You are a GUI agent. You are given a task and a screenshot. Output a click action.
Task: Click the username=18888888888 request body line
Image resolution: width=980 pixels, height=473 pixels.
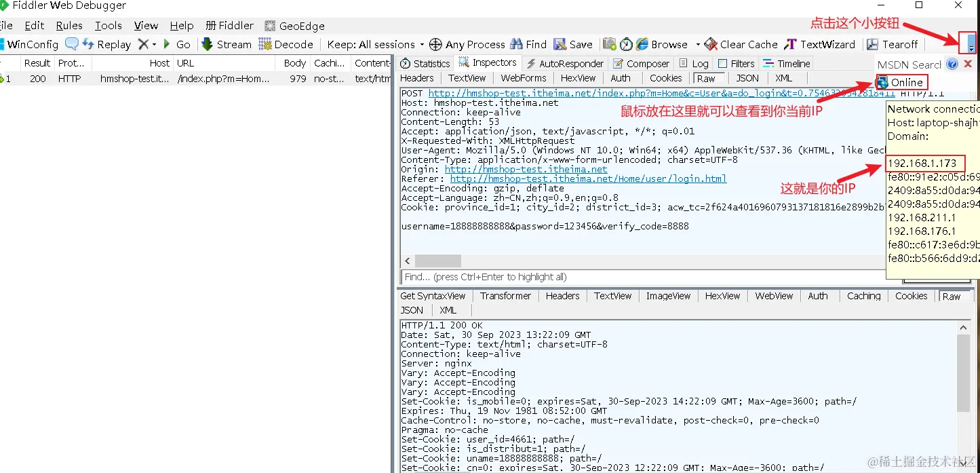[545, 226]
